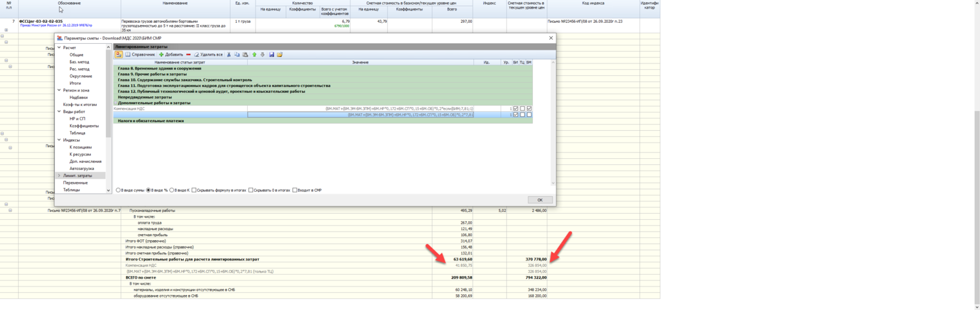Click the green plus Добавить button
The width and height of the screenshot is (980, 310).
click(x=171, y=55)
